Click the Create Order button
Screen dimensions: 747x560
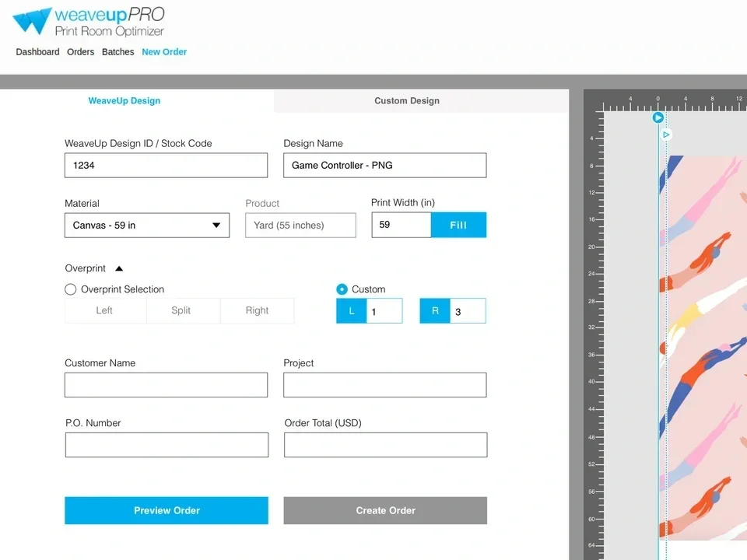pos(385,510)
